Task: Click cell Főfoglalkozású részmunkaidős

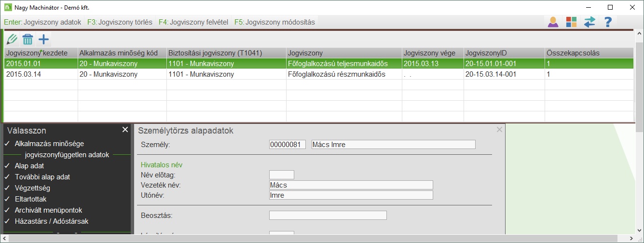Action: pyautogui.click(x=344, y=74)
